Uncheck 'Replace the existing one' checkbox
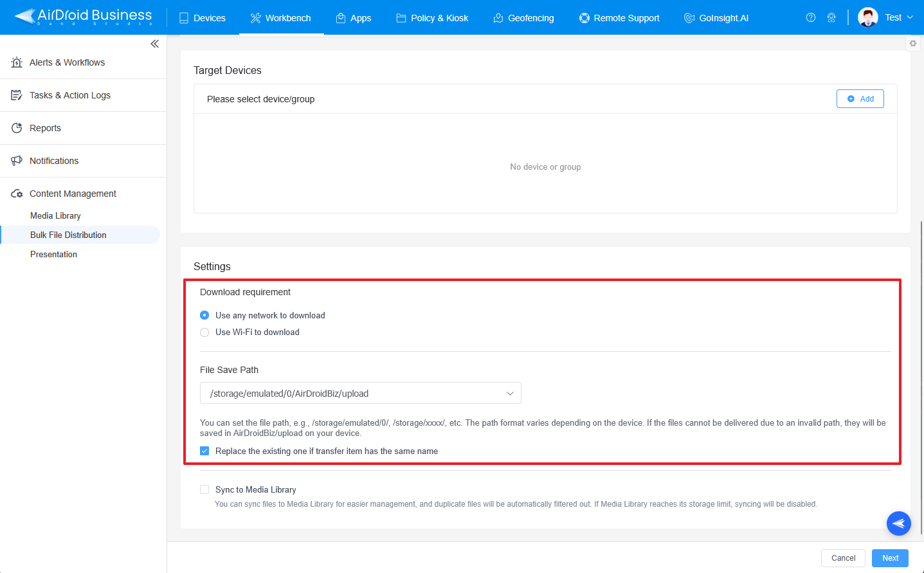924x573 pixels. tap(204, 451)
